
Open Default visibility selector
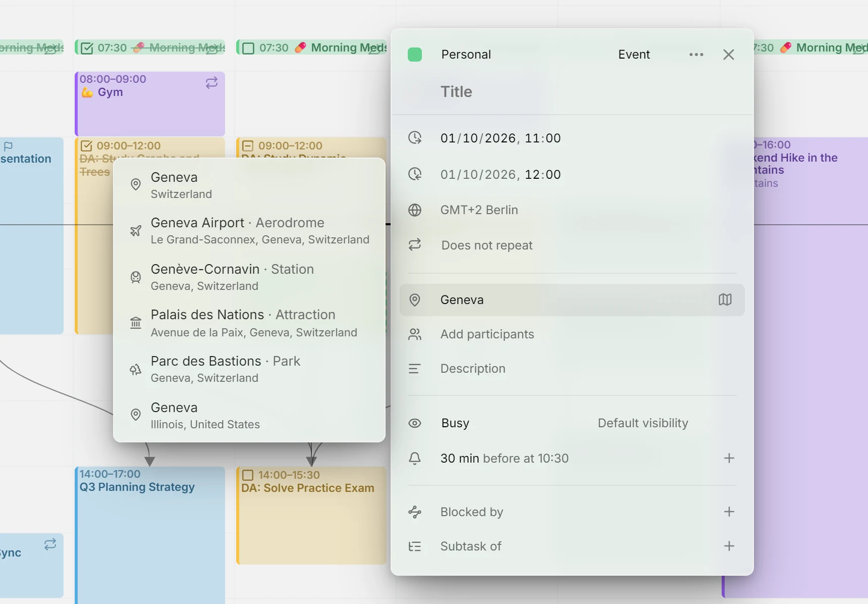tap(643, 423)
